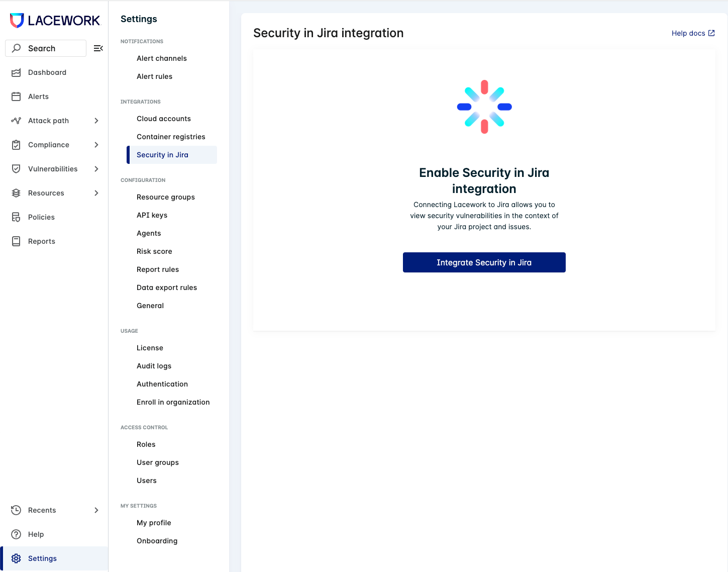Open Alert rules settings
The width and height of the screenshot is (728, 572).
(154, 76)
